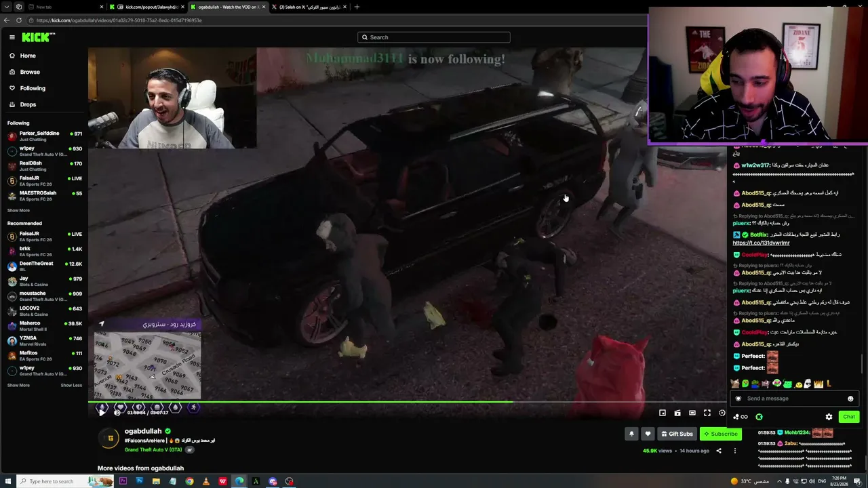Open ogabdullah's channel avatar

[x=110, y=439]
